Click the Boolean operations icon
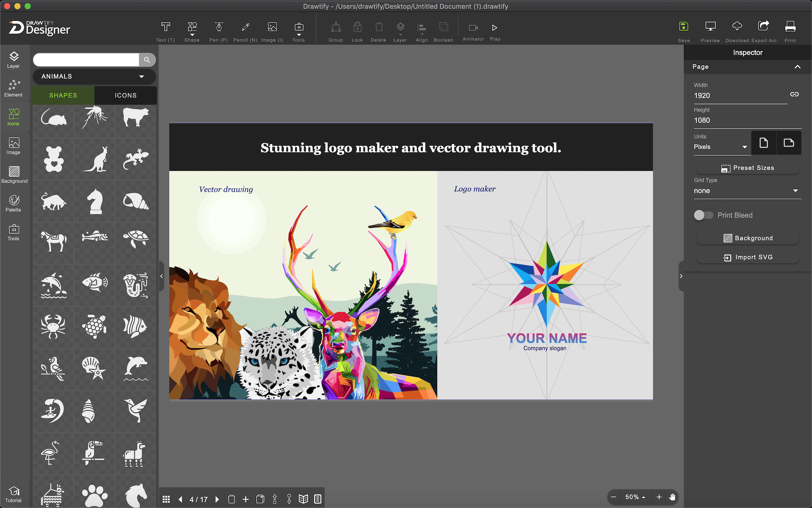The width and height of the screenshot is (812, 508). pos(443,32)
